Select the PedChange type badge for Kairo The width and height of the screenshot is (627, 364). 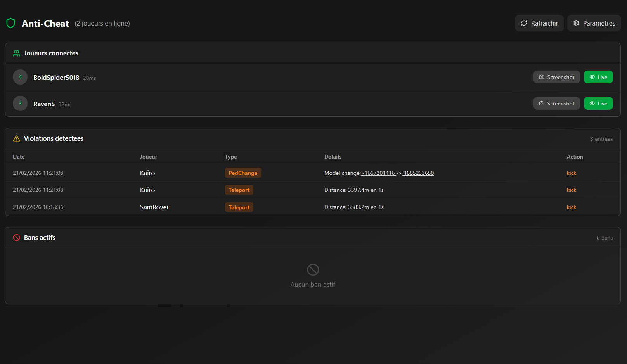[x=243, y=173]
